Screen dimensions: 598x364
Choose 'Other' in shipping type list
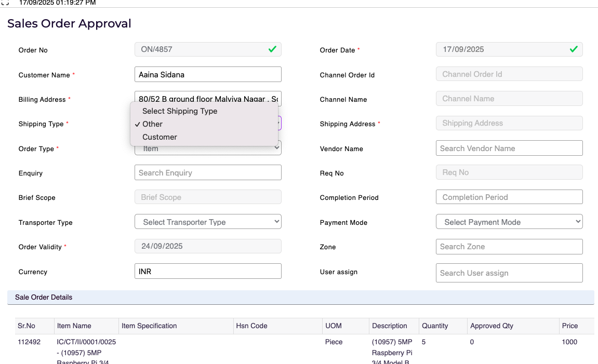coord(152,124)
